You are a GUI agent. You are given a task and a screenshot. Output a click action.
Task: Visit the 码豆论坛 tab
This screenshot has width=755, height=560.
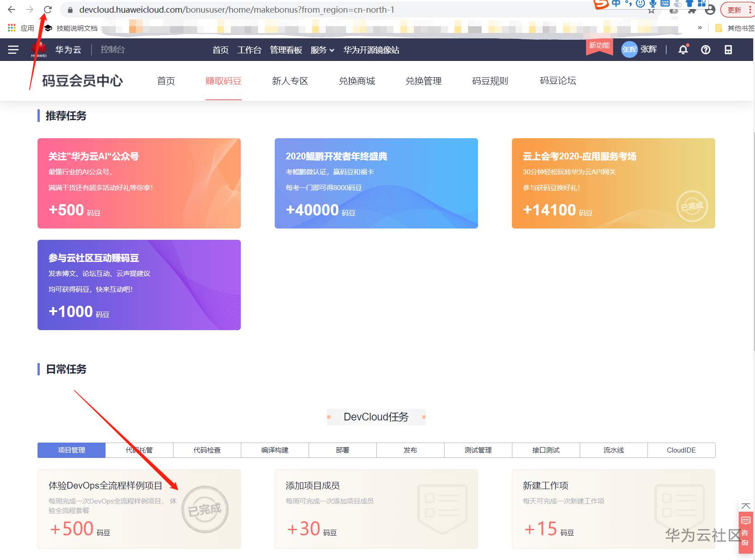tap(558, 81)
